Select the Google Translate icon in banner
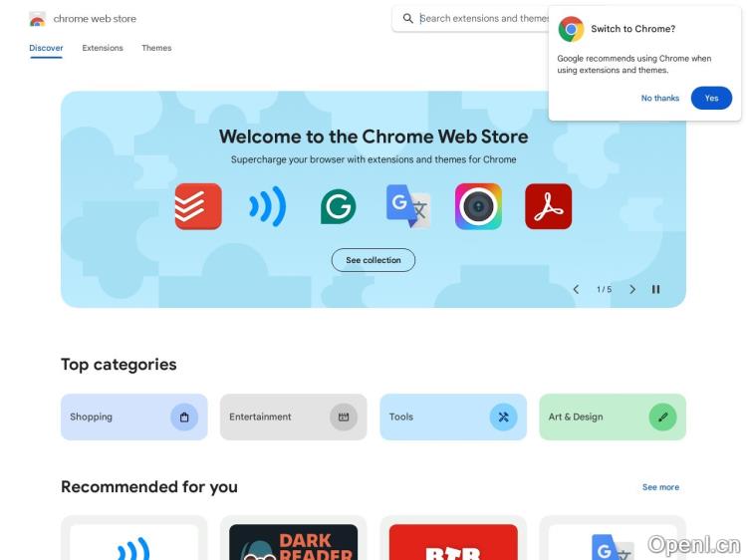The height and width of the screenshot is (560, 747). pos(408,206)
